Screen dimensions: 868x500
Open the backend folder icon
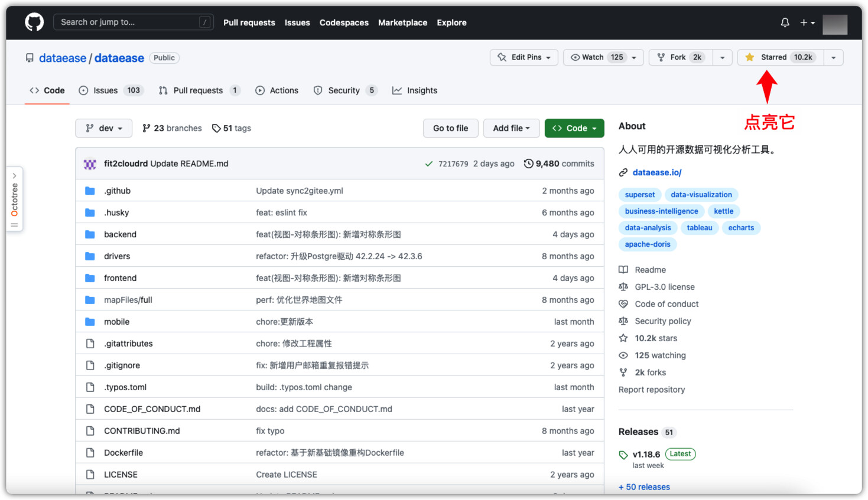[x=90, y=234]
